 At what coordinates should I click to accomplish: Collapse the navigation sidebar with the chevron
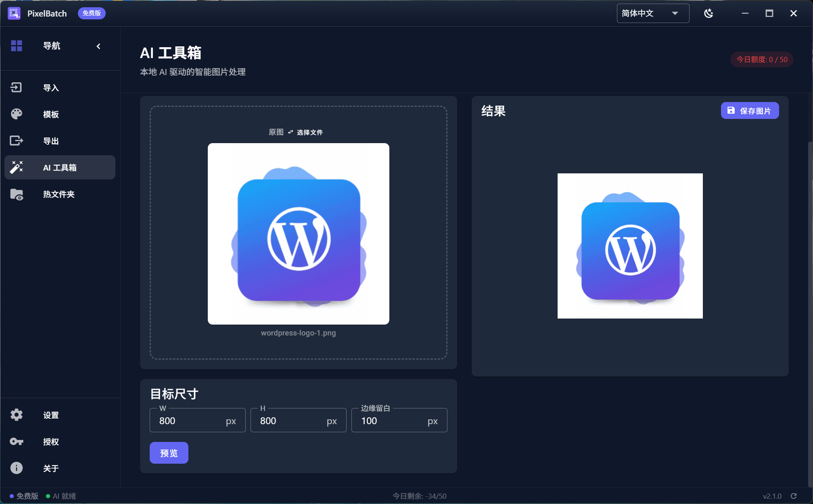tap(98, 46)
